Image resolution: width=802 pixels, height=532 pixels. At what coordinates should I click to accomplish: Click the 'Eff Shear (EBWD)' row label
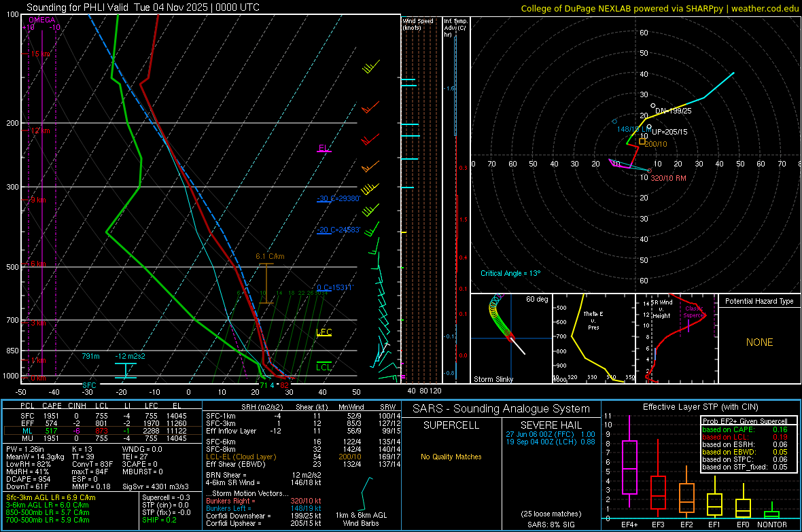click(236, 465)
